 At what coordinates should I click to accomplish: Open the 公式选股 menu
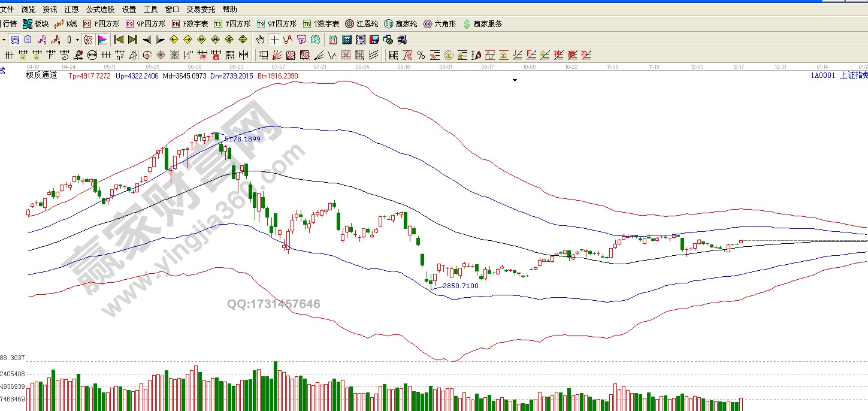click(x=100, y=10)
